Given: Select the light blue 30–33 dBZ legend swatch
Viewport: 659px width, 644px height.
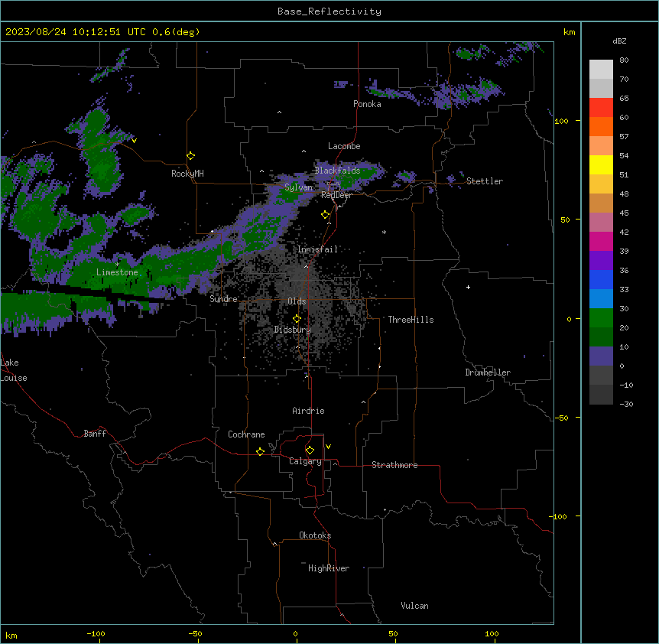Looking at the screenshot, I should pyautogui.click(x=601, y=298).
